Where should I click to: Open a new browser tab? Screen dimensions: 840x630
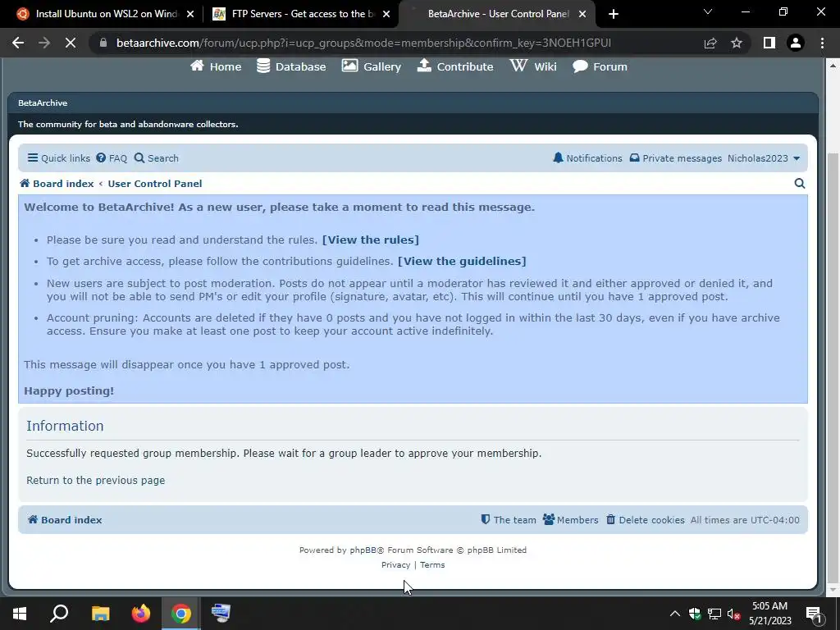(x=614, y=14)
